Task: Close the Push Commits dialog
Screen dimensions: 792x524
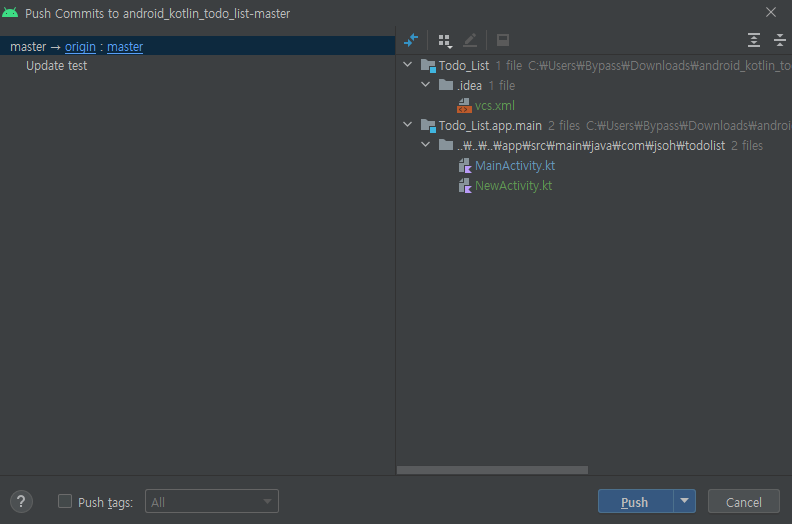Action: [x=771, y=12]
